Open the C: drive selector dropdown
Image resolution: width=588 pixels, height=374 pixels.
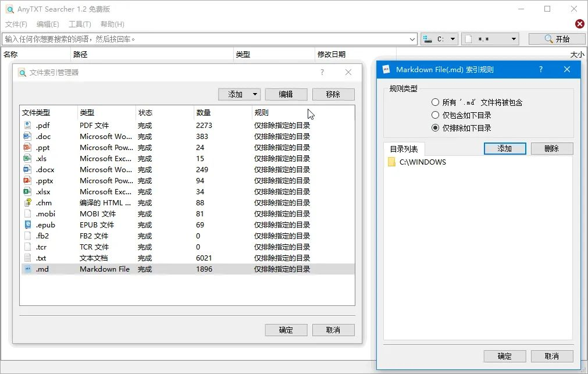(452, 39)
